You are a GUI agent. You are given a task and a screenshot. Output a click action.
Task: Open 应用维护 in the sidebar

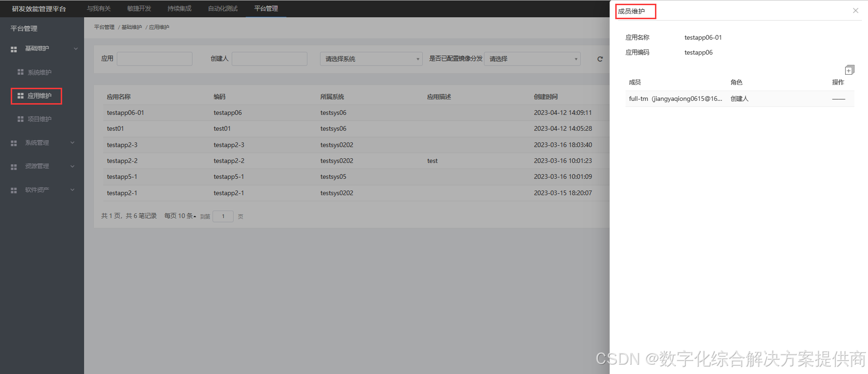[x=40, y=96]
